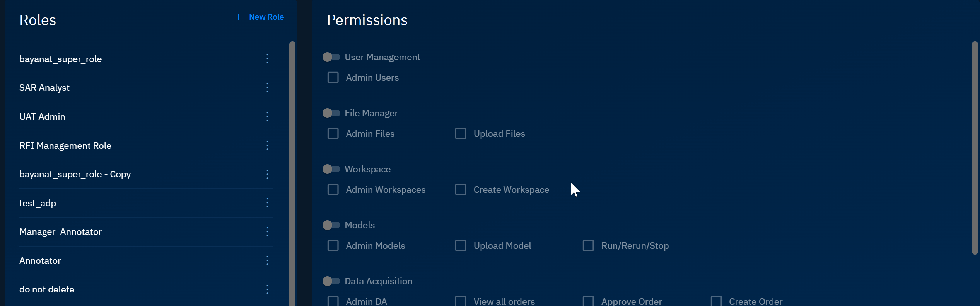Screen dimensions: 980x306
Task: Enable the User Management toggle
Action: [331, 57]
